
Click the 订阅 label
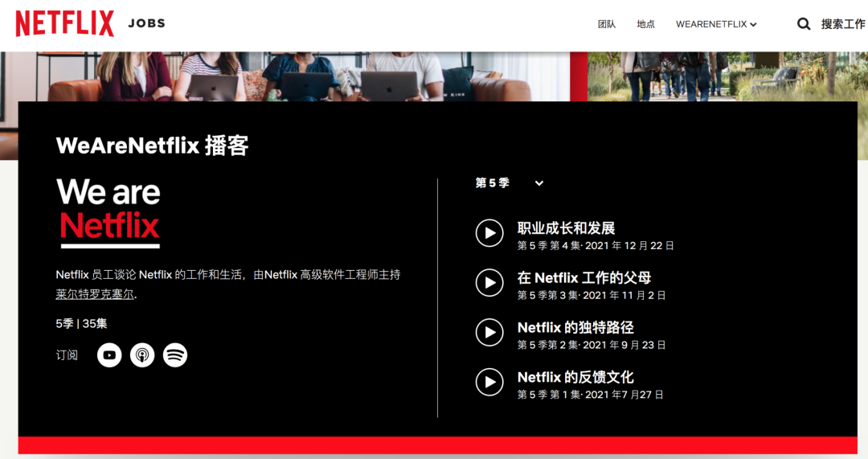click(x=67, y=355)
